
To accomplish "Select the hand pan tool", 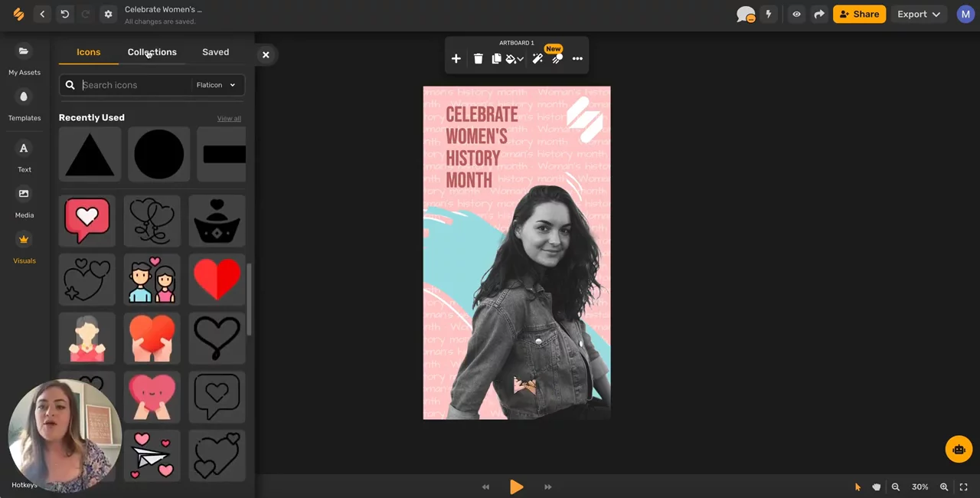I will click(x=876, y=487).
